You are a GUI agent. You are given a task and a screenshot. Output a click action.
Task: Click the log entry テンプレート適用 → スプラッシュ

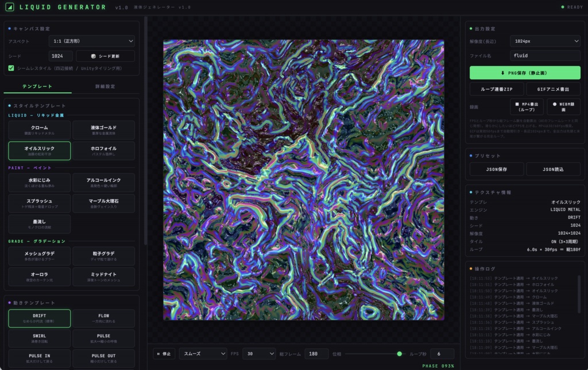coord(512,322)
